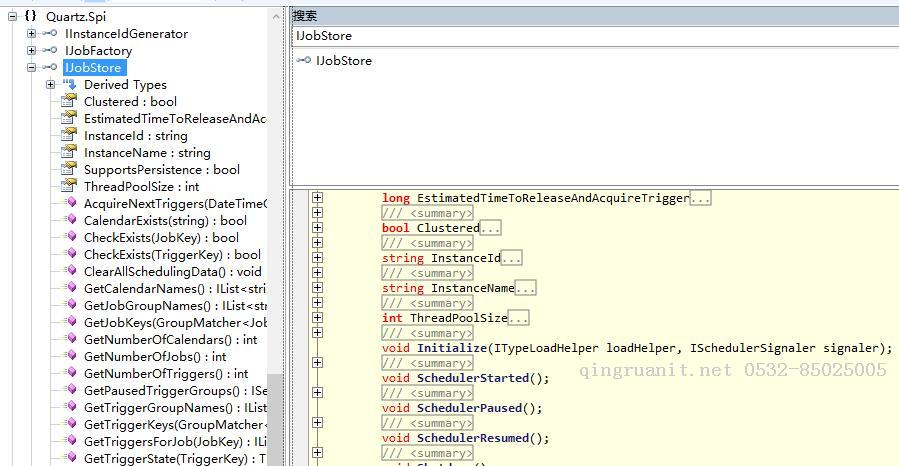
Task: Select Derived Types tree item
Action: tap(125, 85)
